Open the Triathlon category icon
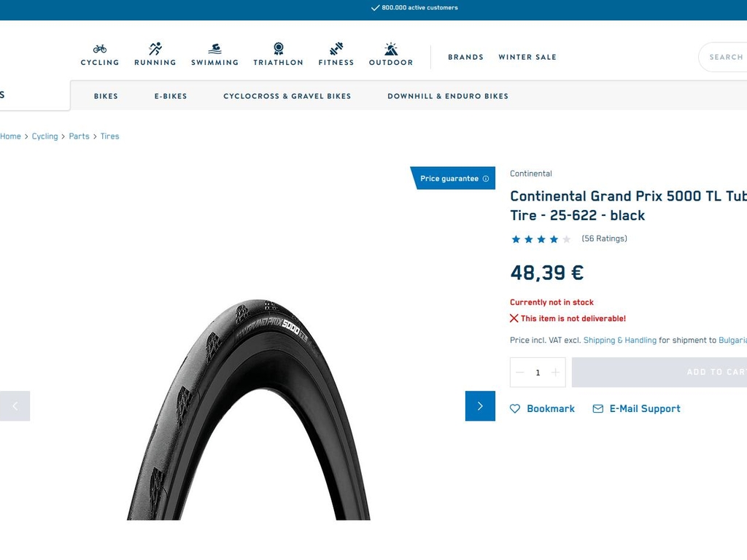Screen dimensions: 747x560 pos(278,49)
